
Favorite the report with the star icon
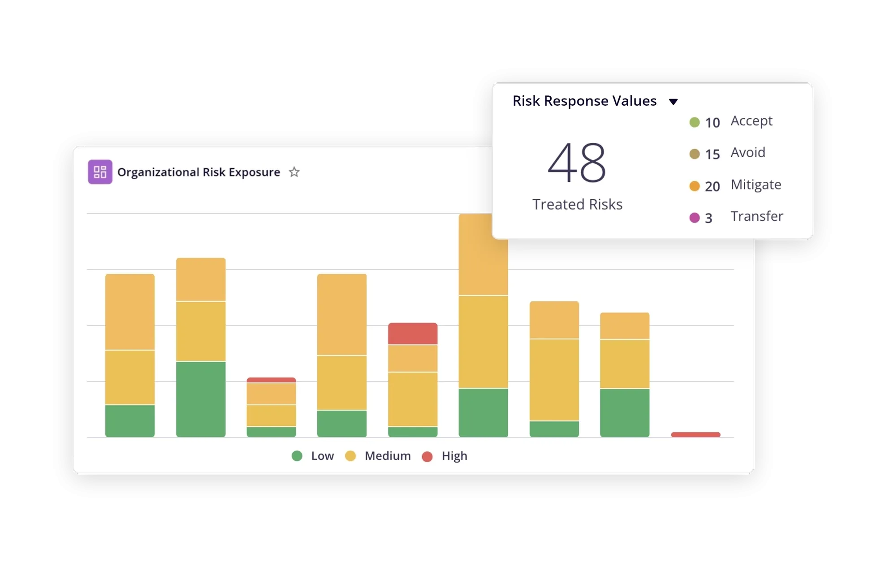(294, 172)
